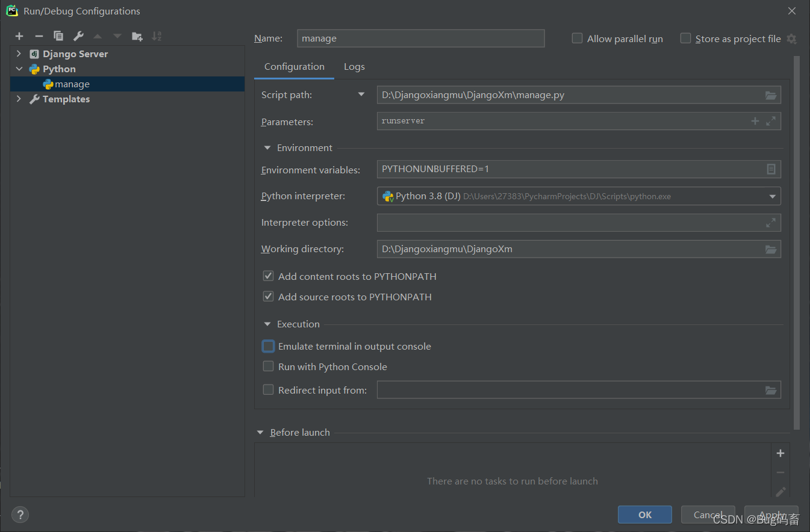Collapse the Execution section
This screenshot has width=810, height=532.
click(x=267, y=324)
